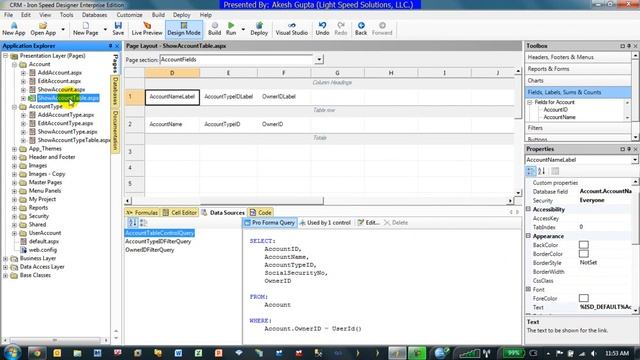
Task: Collapse the Account folder in explorer
Action: click(x=15, y=64)
